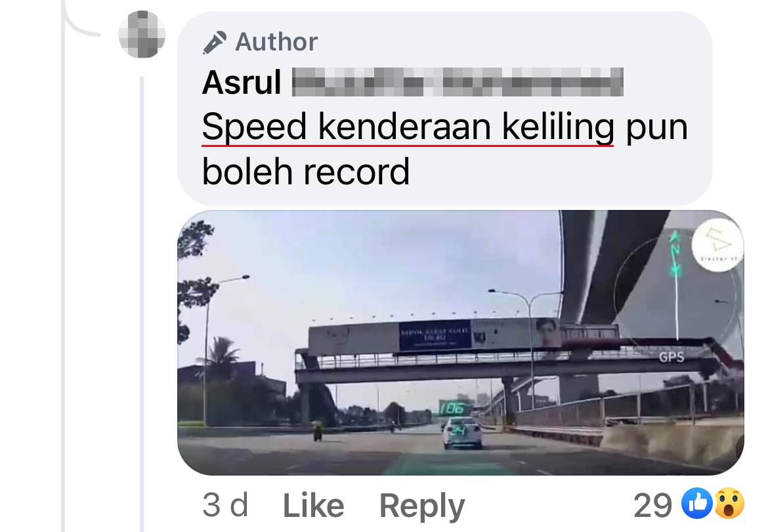Click the Author label text
768x532 pixels.
point(276,42)
